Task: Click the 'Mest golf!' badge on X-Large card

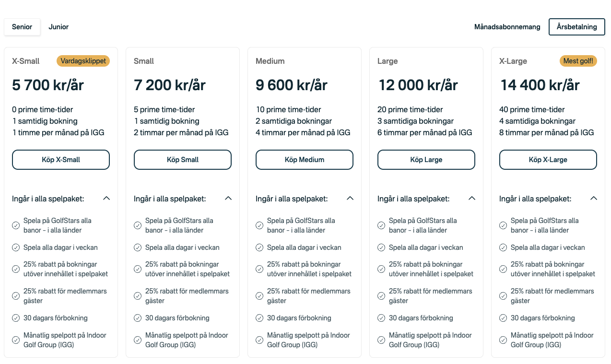Action: pos(578,61)
